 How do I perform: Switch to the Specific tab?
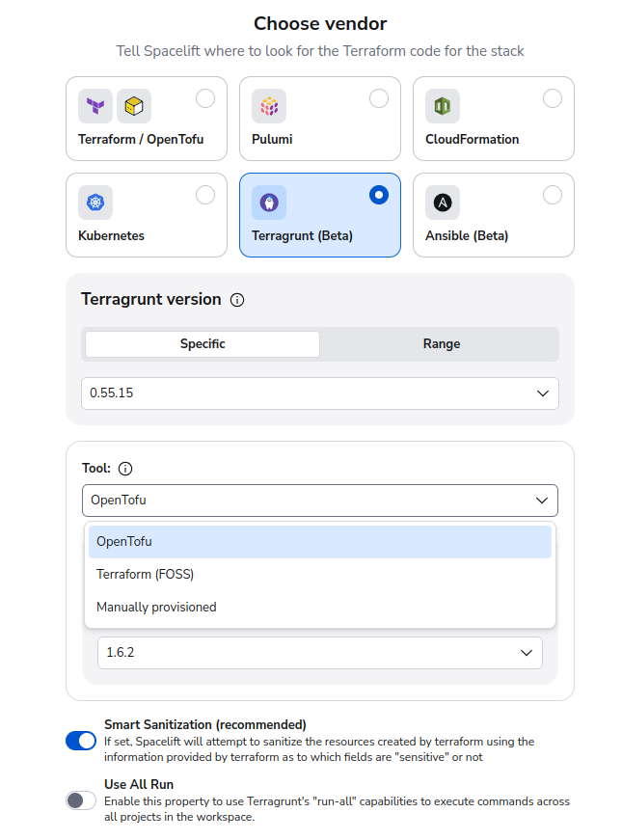203,344
